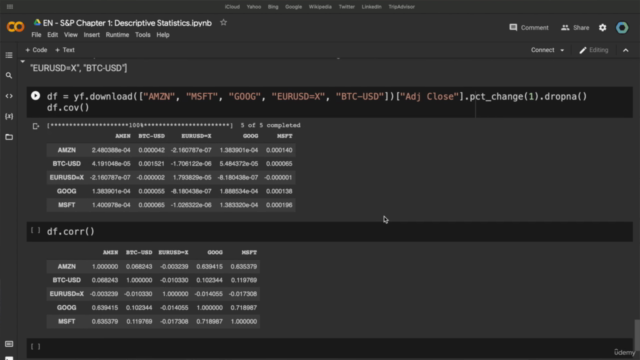Open the Google bookmark
This screenshot has height=360, width=640.
click(x=293, y=7)
